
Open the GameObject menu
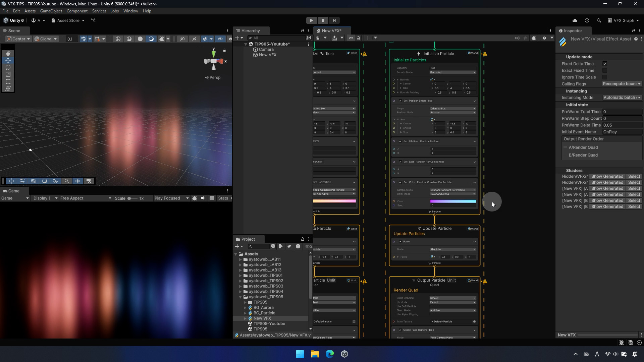(51, 11)
